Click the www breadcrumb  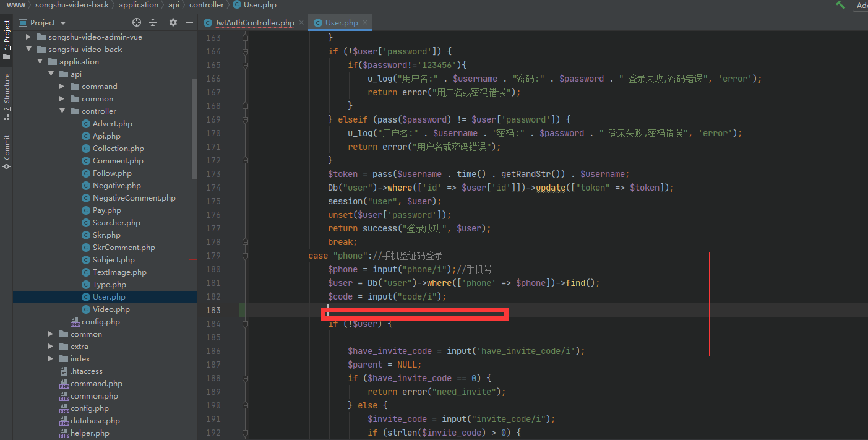click(x=15, y=5)
